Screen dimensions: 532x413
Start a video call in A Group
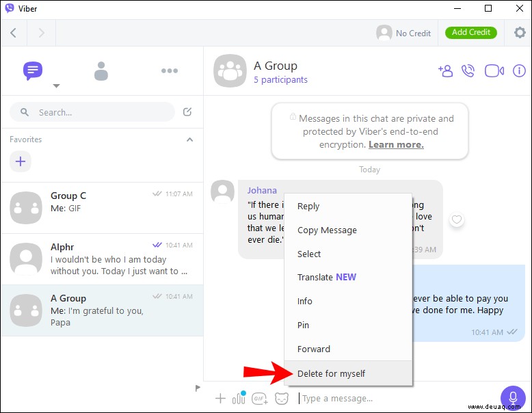tap(494, 71)
